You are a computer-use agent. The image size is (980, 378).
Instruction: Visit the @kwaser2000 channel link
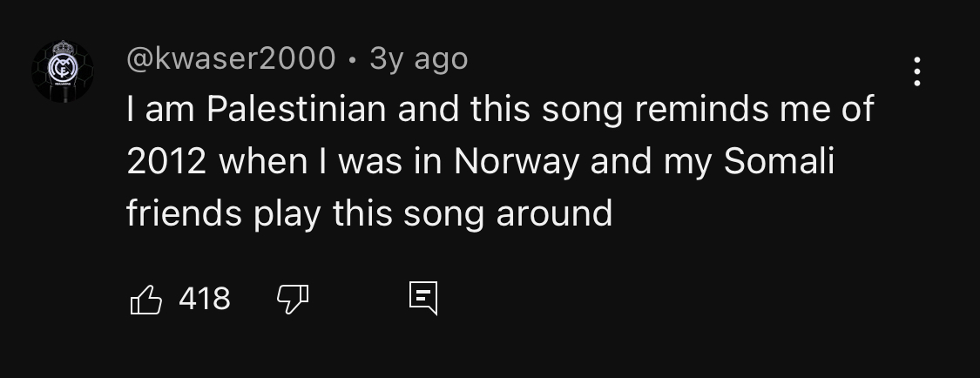231,59
